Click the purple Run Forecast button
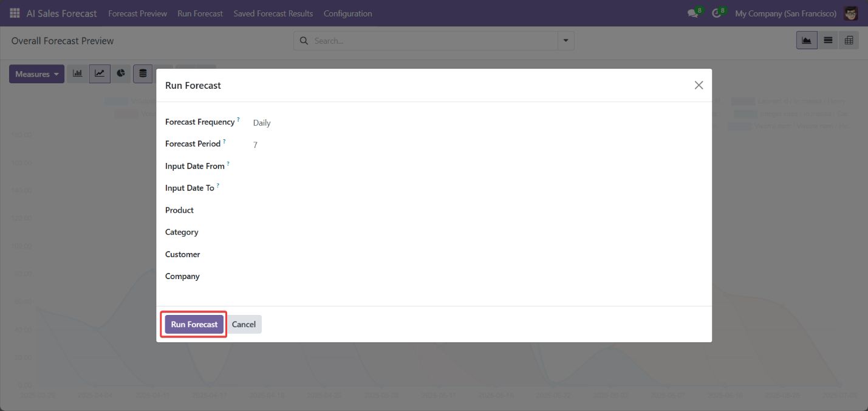This screenshot has width=868, height=411. 194,325
